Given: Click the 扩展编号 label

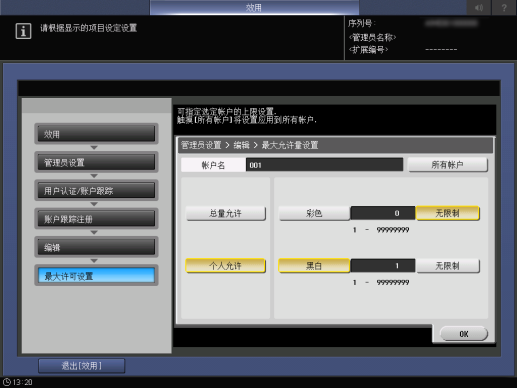Looking at the screenshot, I should coord(368,50).
